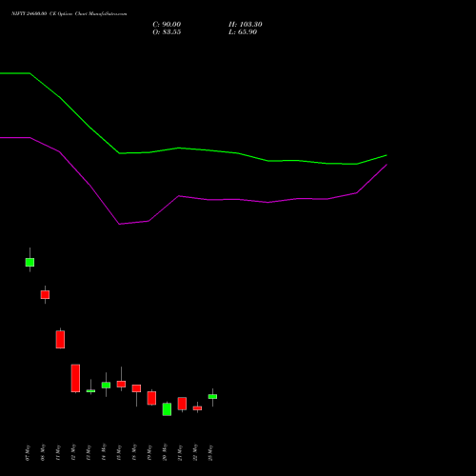Click the chart title NIFTY CE Options Chart
Screen dimensions: 476x476
[69, 13]
